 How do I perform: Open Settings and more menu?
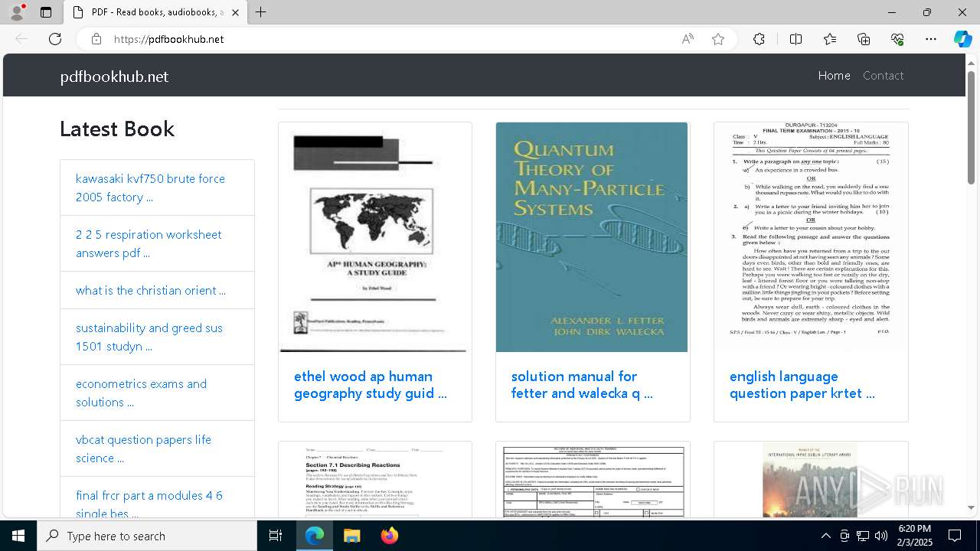931,39
